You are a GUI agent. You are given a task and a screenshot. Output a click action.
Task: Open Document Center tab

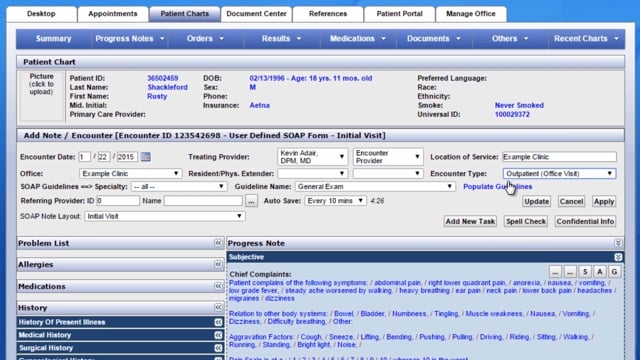256,14
